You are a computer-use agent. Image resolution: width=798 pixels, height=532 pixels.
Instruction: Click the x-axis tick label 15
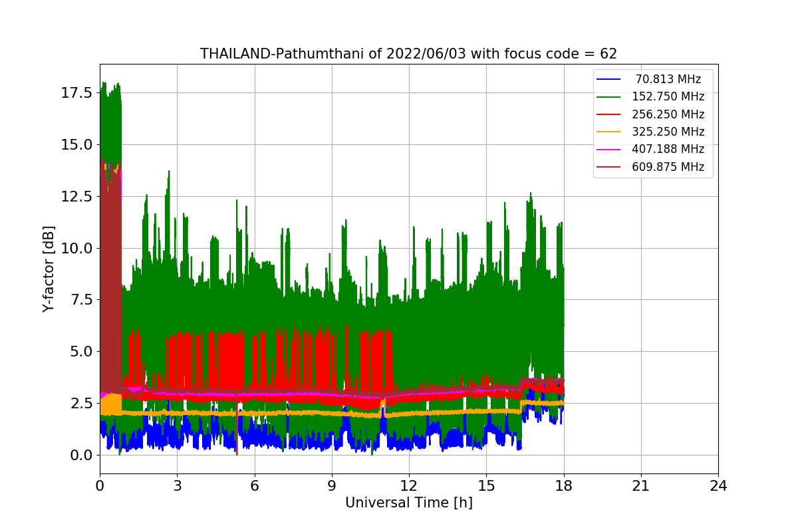(486, 486)
